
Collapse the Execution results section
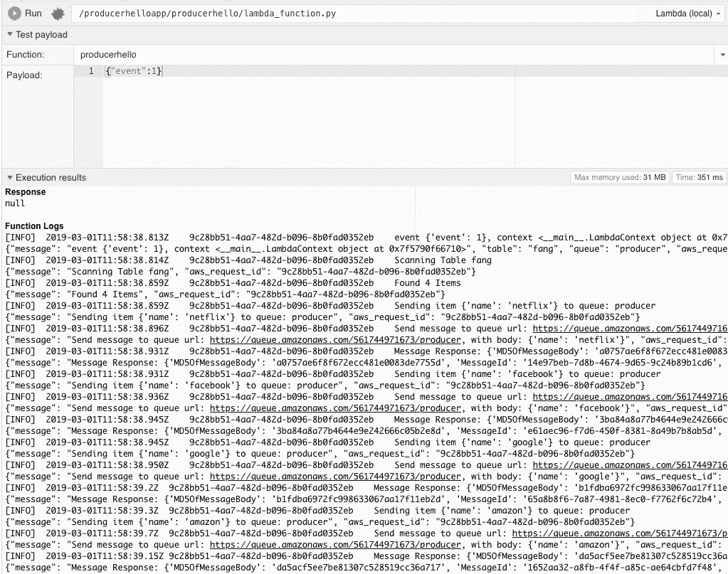pyautogui.click(x=10, y=177)
